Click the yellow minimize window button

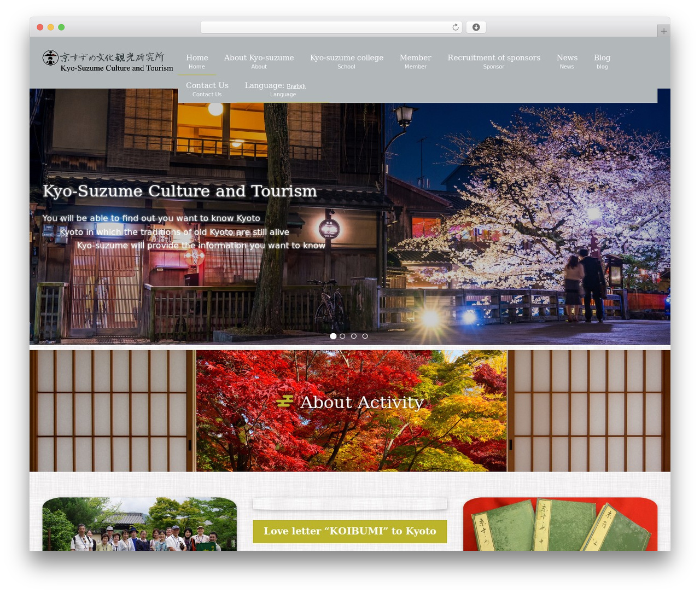[x=51, y=27]
